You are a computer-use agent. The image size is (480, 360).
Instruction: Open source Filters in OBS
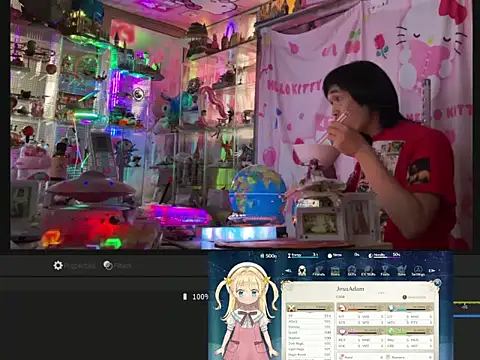(117, 266)
